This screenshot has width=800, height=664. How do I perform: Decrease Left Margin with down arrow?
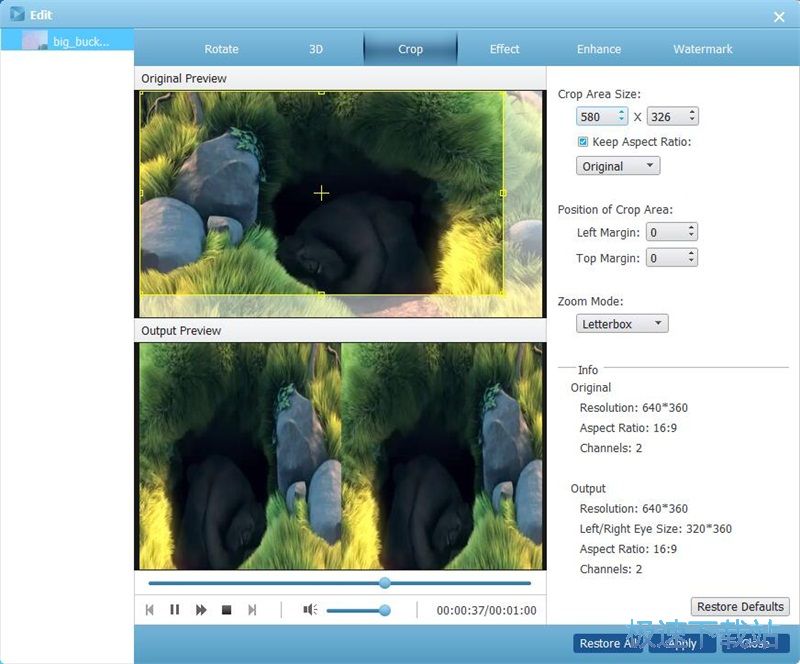[691, 235]
